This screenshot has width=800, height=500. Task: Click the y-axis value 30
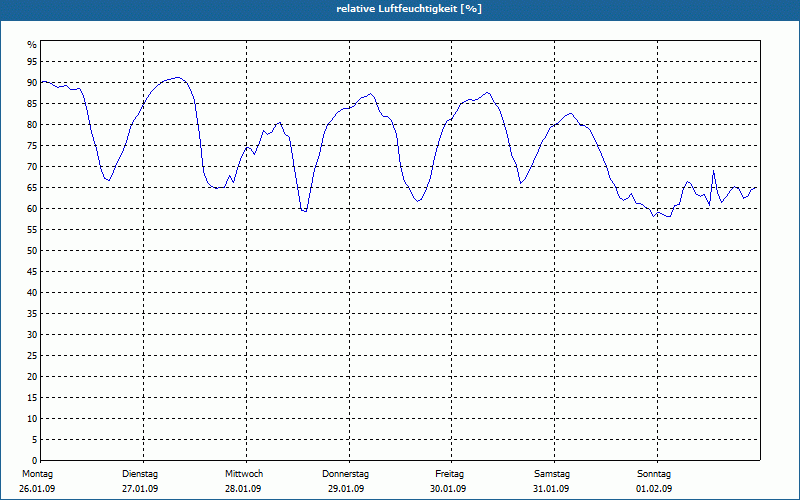[32, 335]
